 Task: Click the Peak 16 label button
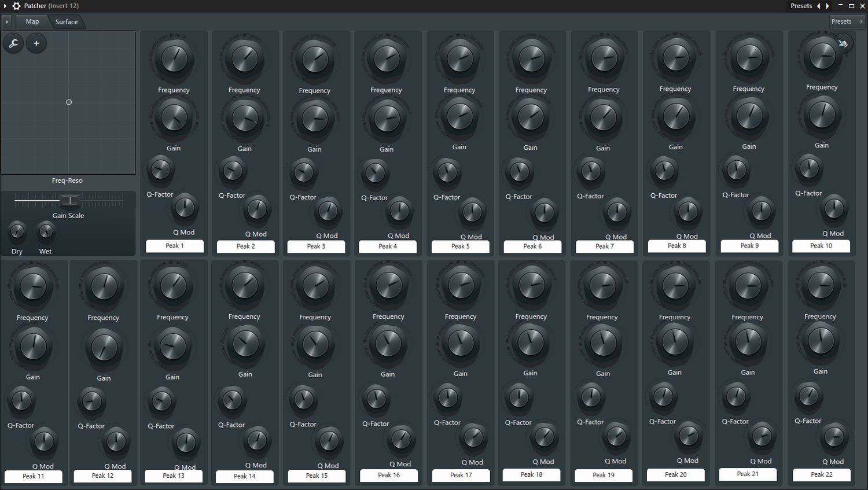pyautogui.click(x=389, y=475)
